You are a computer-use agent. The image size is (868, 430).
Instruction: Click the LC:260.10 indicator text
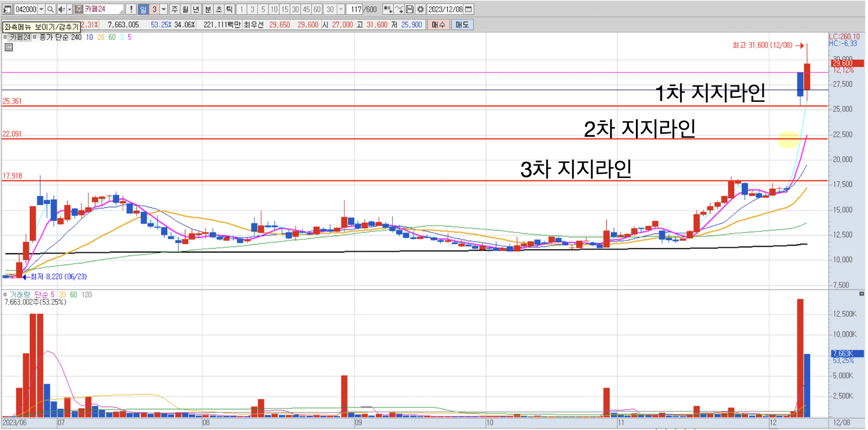pos(844,37)
